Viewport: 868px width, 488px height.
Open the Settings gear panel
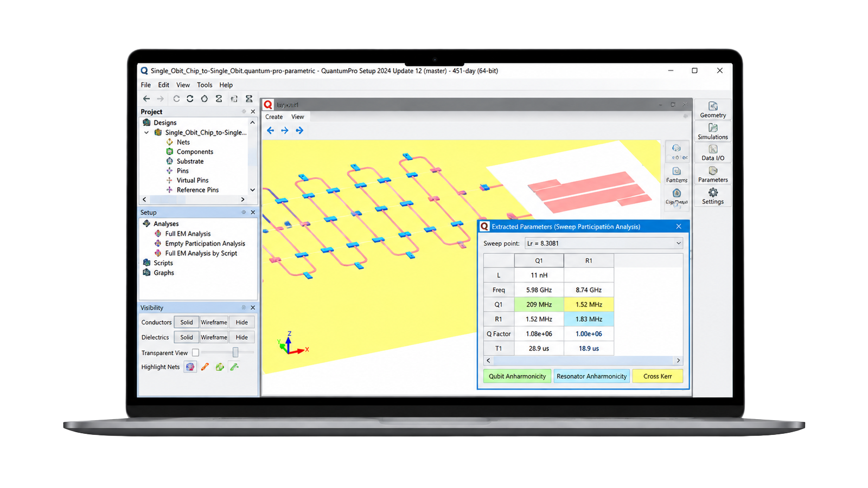point(713,196)
